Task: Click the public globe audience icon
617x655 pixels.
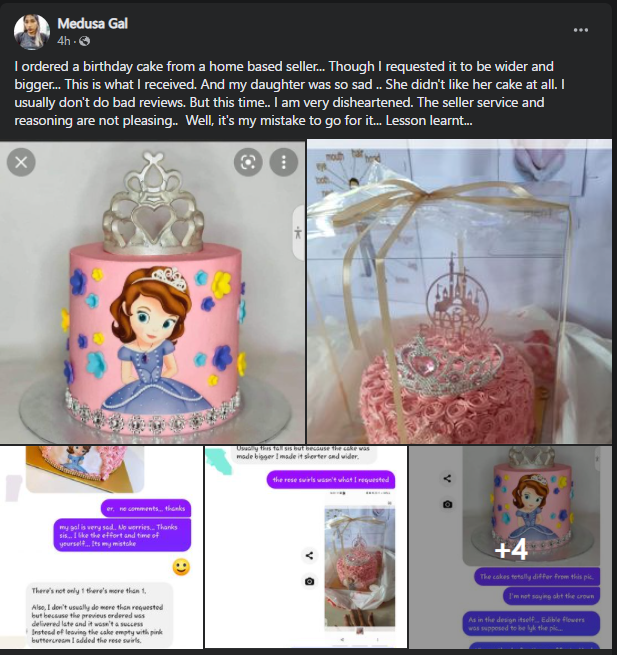Action: 84,41
